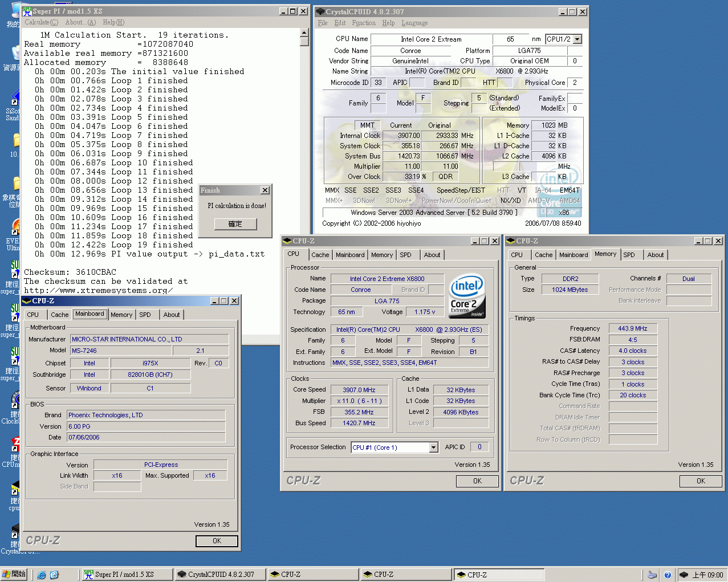The width and height of the screenshot is (728, 582).
Task: Click the blue help icon in system tray
Action: [x=668, y=575]
